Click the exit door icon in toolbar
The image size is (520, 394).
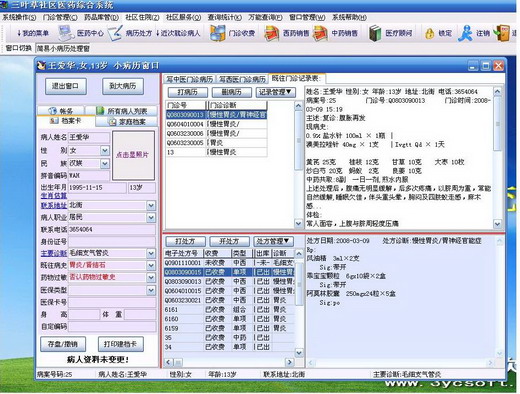point(502,33)
